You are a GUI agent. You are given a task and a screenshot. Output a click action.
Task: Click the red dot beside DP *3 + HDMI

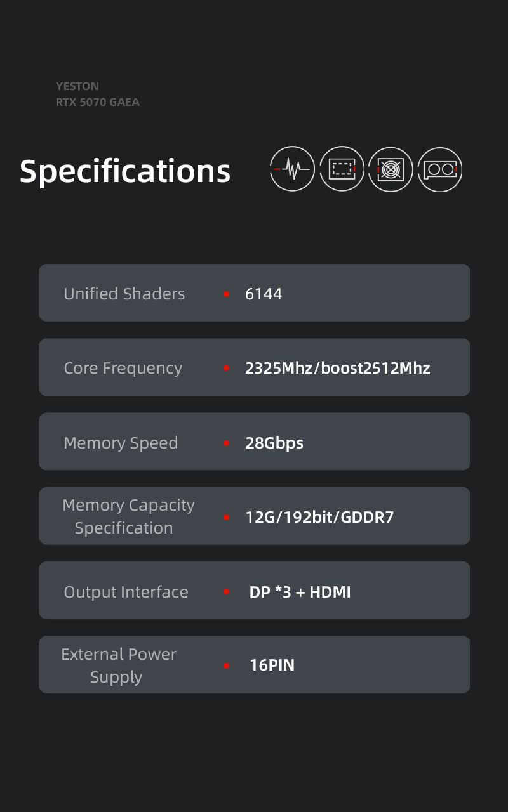coord(227,592)
